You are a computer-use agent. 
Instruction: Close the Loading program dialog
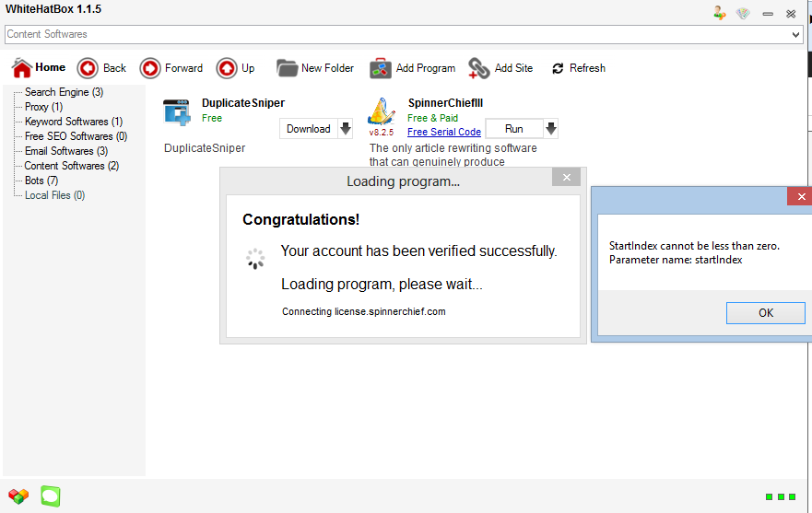click(x=566, y=178)
